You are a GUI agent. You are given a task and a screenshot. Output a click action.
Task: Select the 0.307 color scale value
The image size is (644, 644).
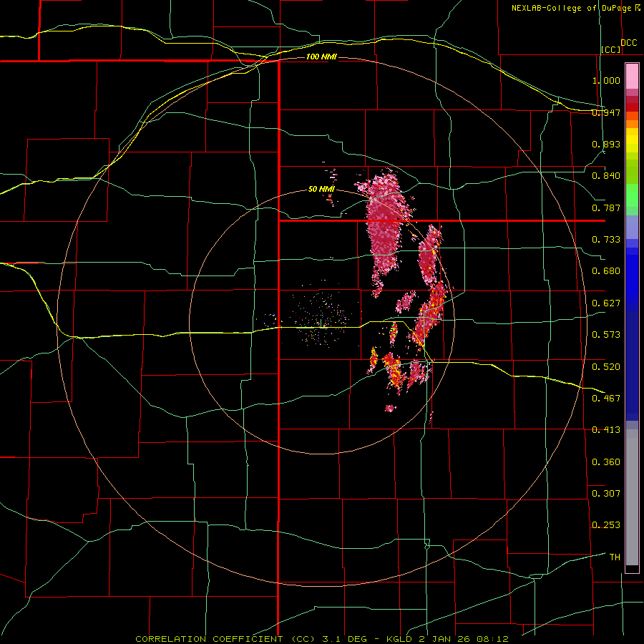pos(606,494)
